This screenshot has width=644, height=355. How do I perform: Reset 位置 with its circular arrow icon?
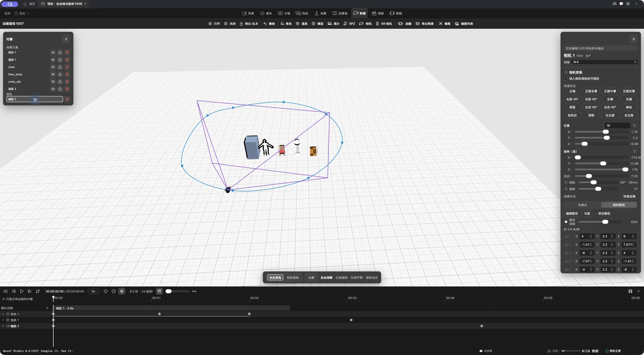coord(635,125)
